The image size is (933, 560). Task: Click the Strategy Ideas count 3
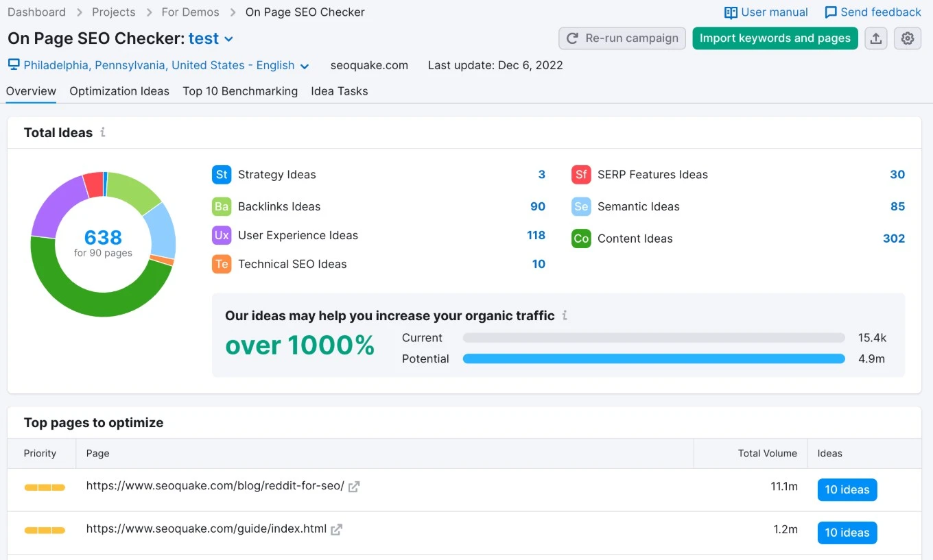[x=542, y=174]
